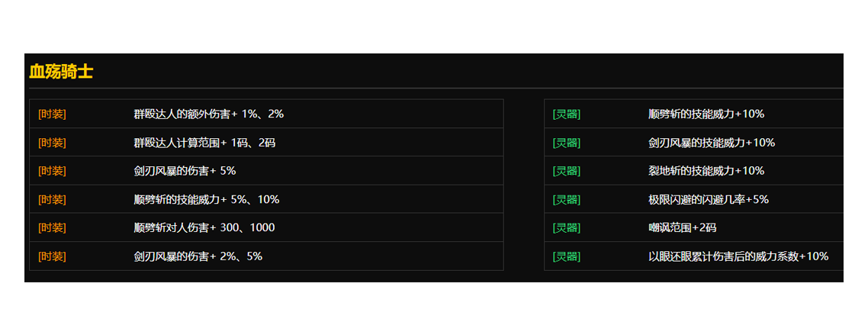
Task: Click 顺劈斩的技能威力+ 5%、10% in the 时装 list
Action: tap(206, 200)
